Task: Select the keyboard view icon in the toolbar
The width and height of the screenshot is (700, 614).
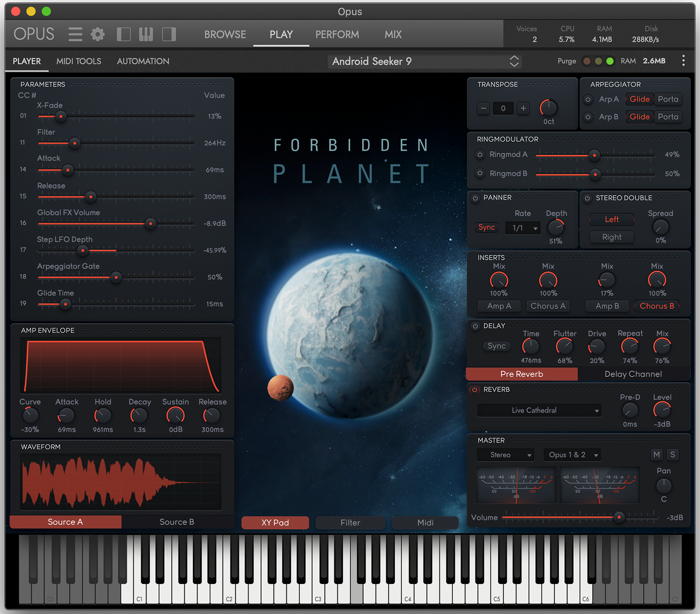Action: [x=145, y=34]
